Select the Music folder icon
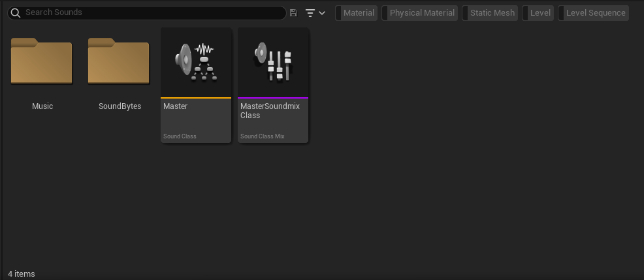644x280 pixels. (x=42, y=61)
